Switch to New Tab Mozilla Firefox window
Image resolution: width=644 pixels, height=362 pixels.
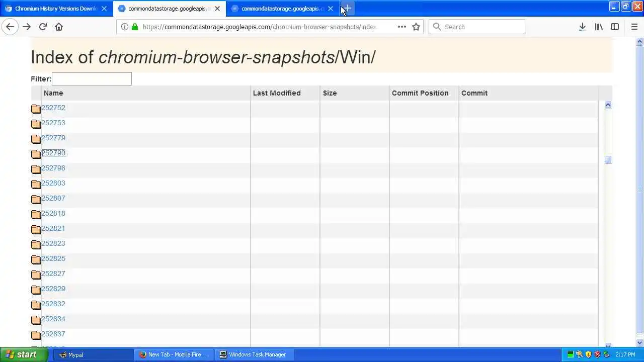[174, 354]
